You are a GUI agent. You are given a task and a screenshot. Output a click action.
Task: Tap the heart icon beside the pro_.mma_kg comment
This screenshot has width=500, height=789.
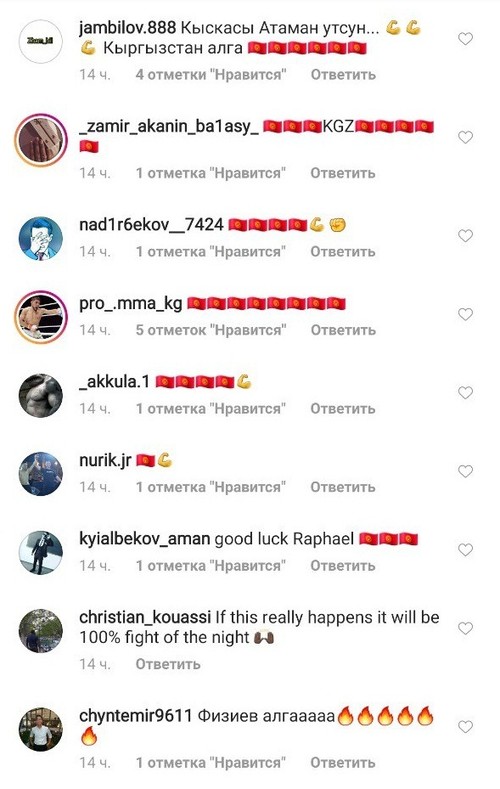tap(465, 314)
